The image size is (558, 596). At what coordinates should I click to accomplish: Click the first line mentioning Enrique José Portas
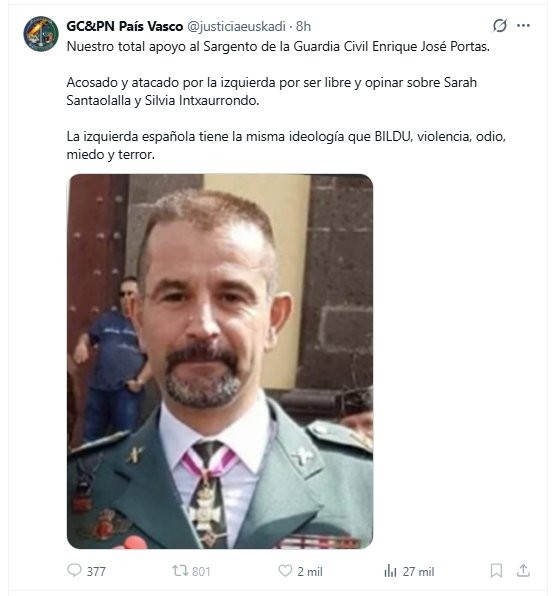tap(278, 46)
